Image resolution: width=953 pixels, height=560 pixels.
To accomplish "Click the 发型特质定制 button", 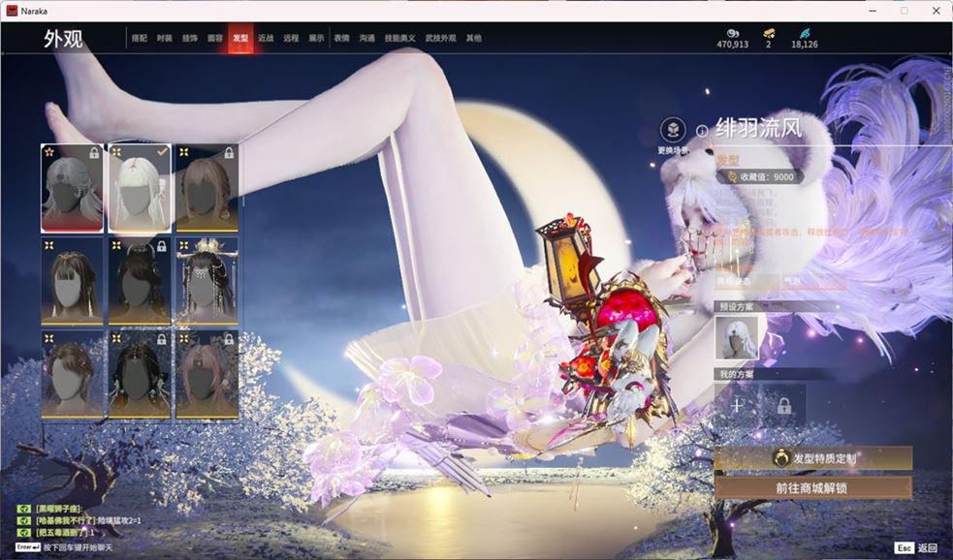I will (x=813, y=458).
